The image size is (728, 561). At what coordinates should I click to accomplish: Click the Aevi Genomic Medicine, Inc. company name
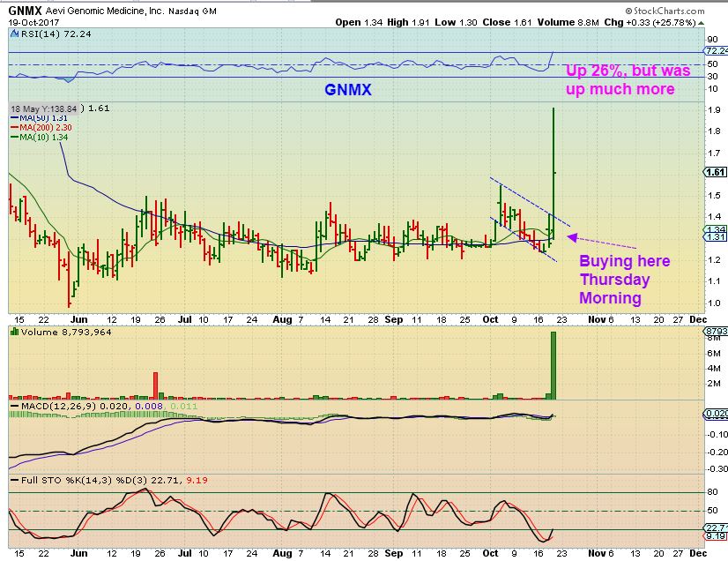(105, 11)
